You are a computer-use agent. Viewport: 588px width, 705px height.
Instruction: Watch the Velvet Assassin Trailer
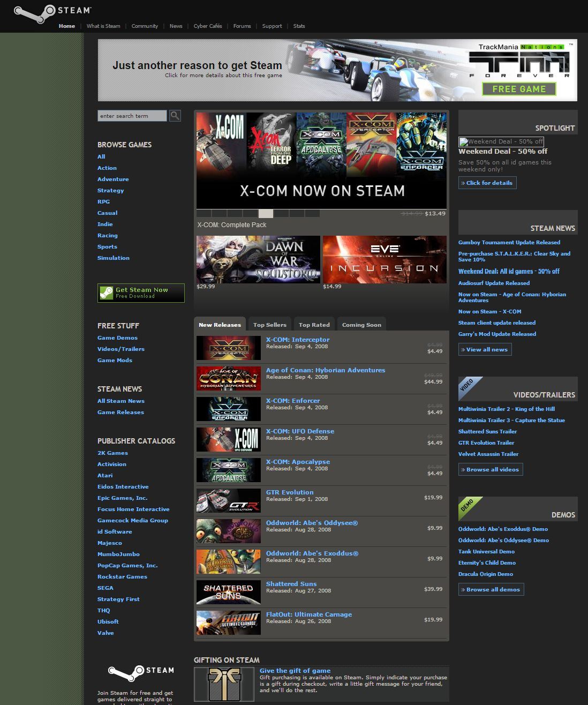pyautogui.click(x=488, y=454)
